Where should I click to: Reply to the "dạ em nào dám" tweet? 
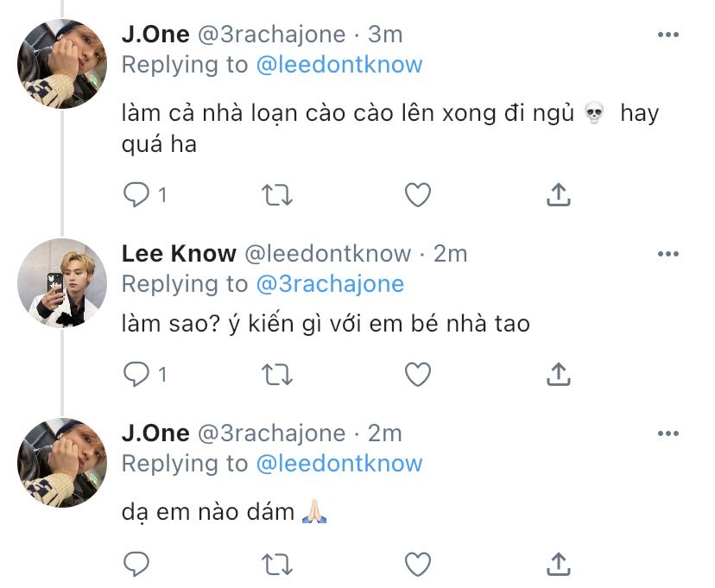click(x=136, y=564)
